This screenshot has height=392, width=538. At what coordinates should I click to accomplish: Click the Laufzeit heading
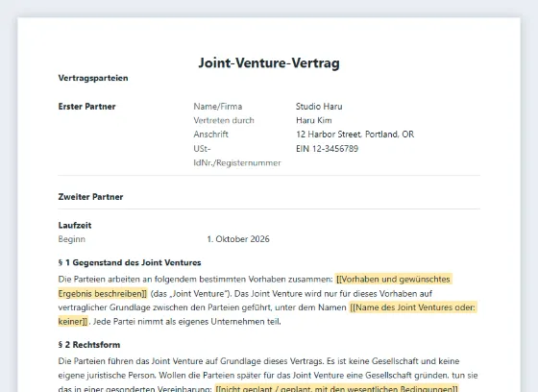(x=75, y=225)
